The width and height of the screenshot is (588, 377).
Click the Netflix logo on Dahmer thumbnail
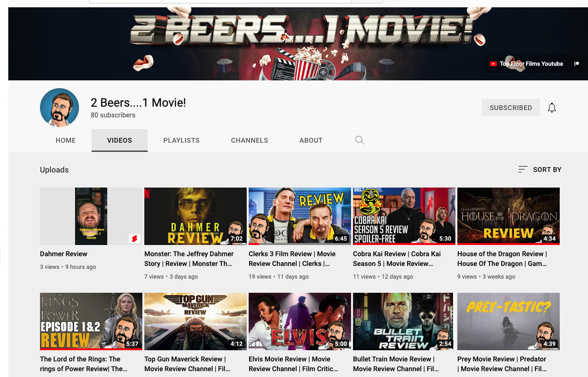147,193
